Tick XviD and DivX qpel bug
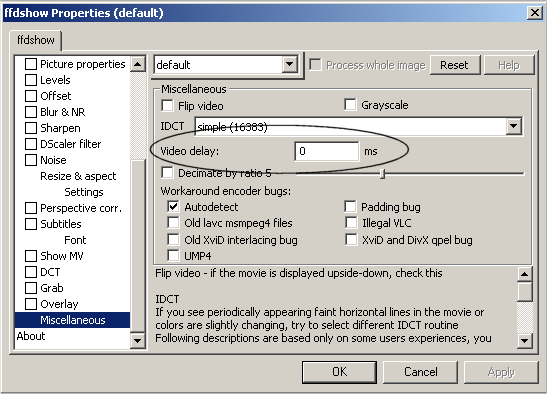This screenshot has height=394, width=547. pyautogui.click(x=351, y=240)
